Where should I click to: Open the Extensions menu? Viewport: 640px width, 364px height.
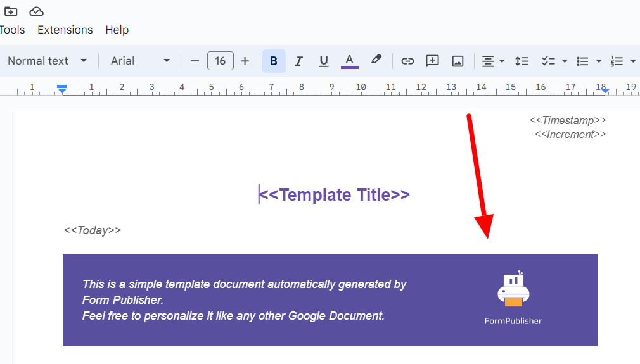click(65, 30)
